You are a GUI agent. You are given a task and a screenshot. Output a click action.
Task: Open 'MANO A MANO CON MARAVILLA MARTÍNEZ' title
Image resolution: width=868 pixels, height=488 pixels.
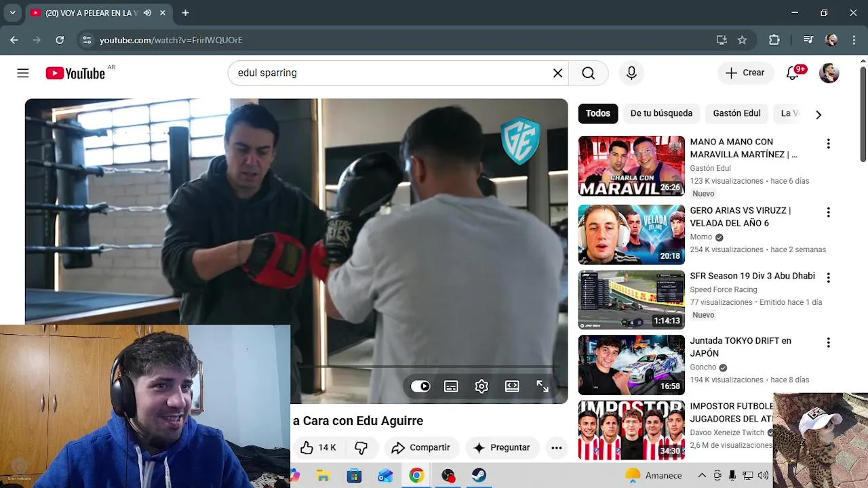point(744,148)
